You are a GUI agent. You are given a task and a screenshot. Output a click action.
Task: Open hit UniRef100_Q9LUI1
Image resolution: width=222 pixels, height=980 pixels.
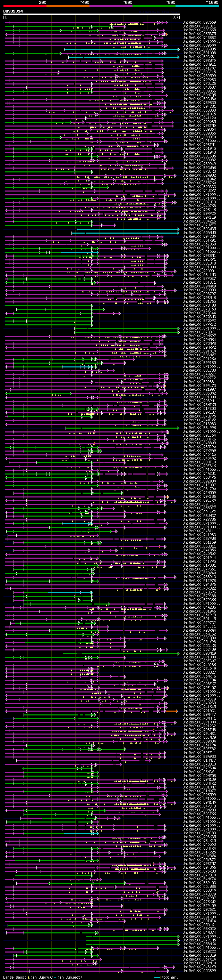(x=199, y=26)
